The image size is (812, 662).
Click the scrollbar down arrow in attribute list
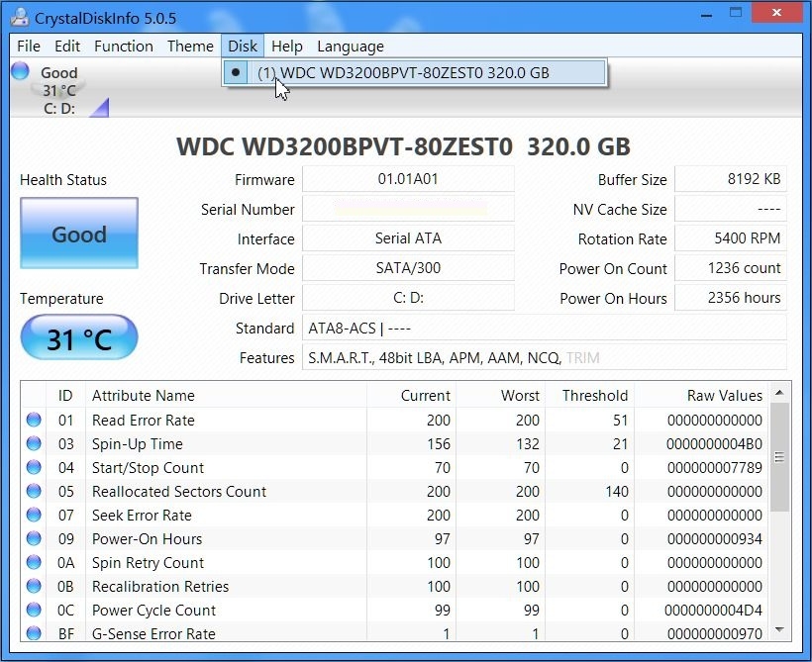coord(779,629)
